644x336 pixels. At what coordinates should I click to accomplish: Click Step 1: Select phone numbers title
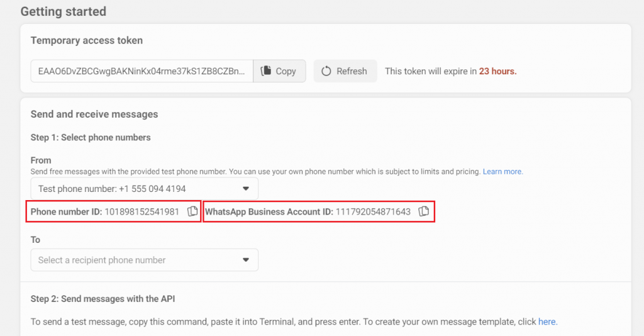[91, 137]
